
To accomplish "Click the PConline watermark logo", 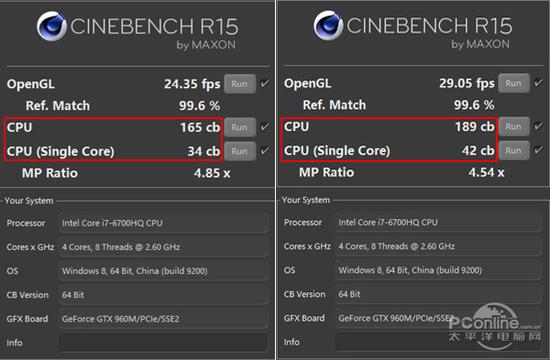I will [495, 326].
